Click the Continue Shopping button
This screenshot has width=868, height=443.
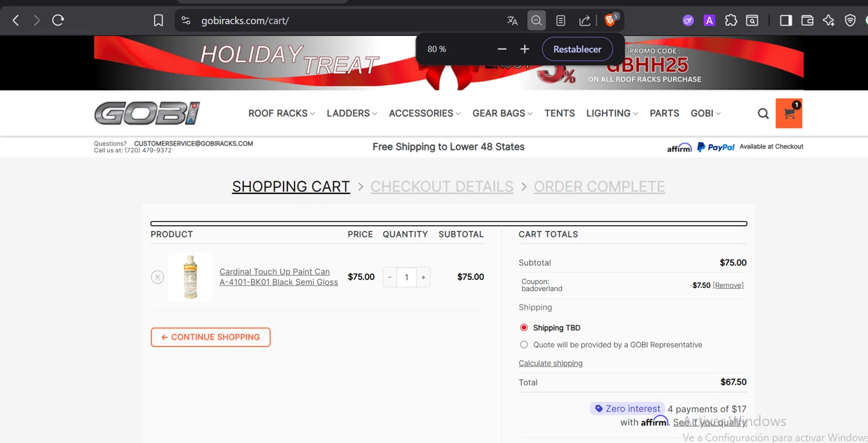pos(211,337)
